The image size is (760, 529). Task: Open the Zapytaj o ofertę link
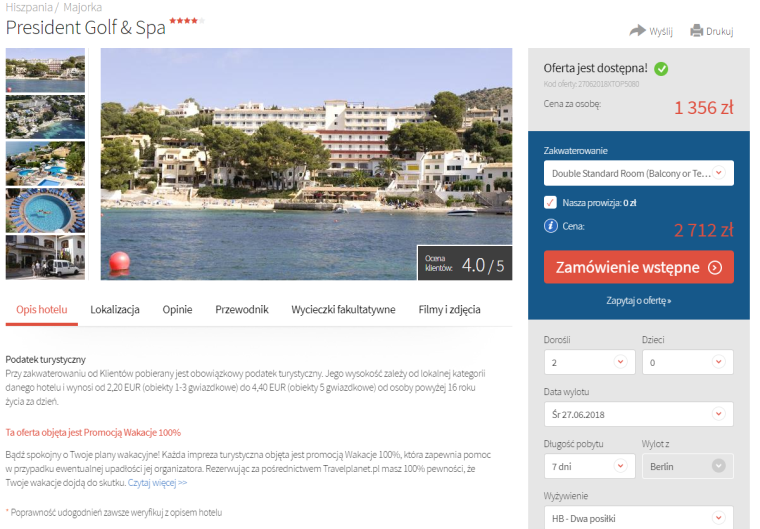click(639, 301)
